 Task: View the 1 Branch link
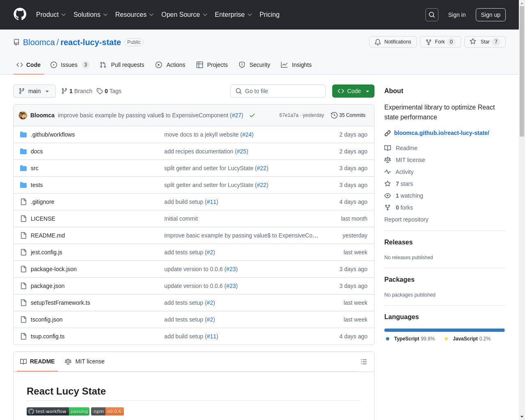pyautogui.click(x=77, y=91)
